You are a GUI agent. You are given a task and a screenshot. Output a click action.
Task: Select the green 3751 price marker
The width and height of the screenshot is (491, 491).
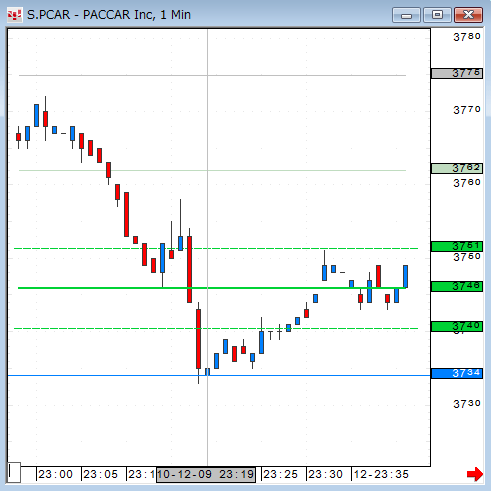(x=457, y=247)
